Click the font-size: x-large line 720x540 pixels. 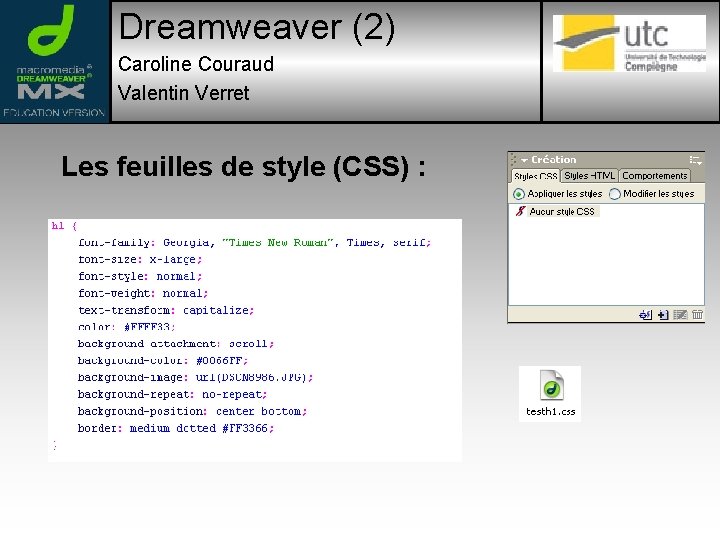(140, 259)
